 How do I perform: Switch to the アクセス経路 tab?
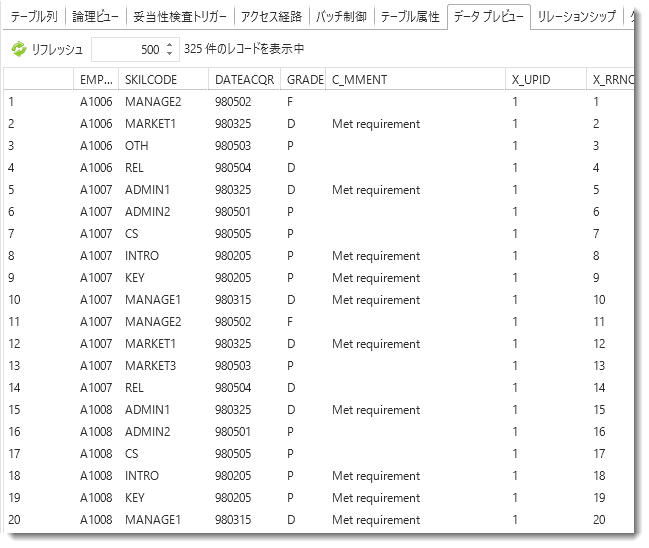click(271, 17)
